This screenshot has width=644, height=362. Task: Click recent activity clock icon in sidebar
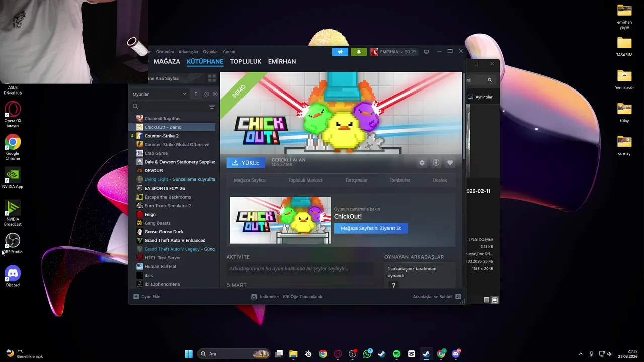[x=206, y=94]
